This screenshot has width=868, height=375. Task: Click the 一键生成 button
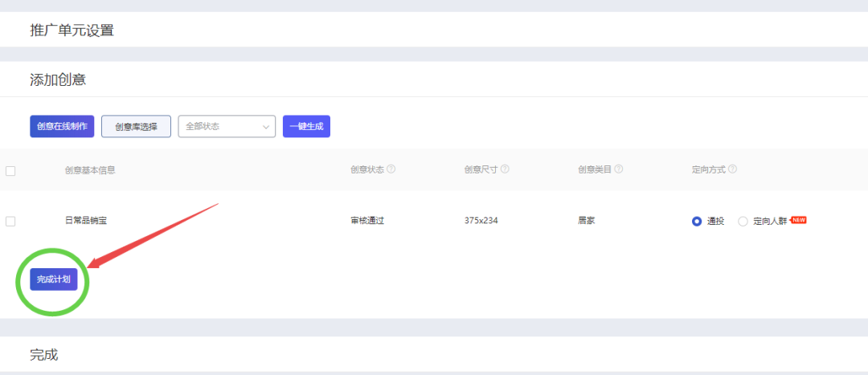coord(306,126)
